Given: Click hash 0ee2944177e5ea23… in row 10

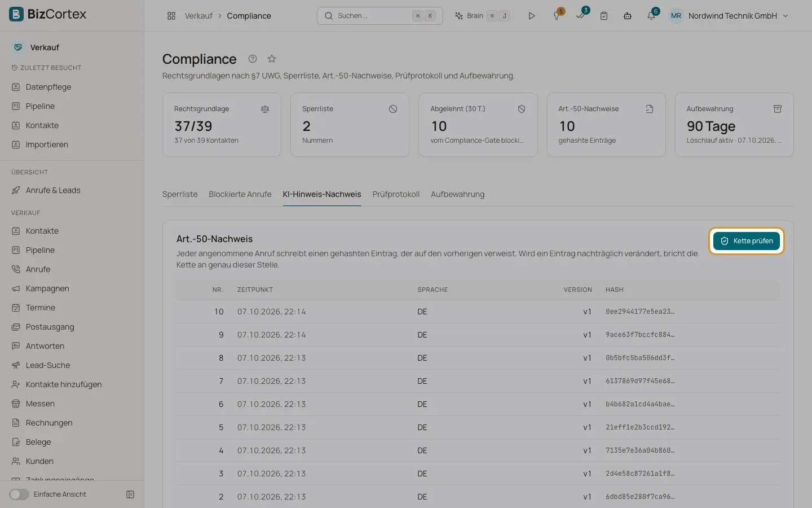Looking at the screenshot, I should [640, 312].
